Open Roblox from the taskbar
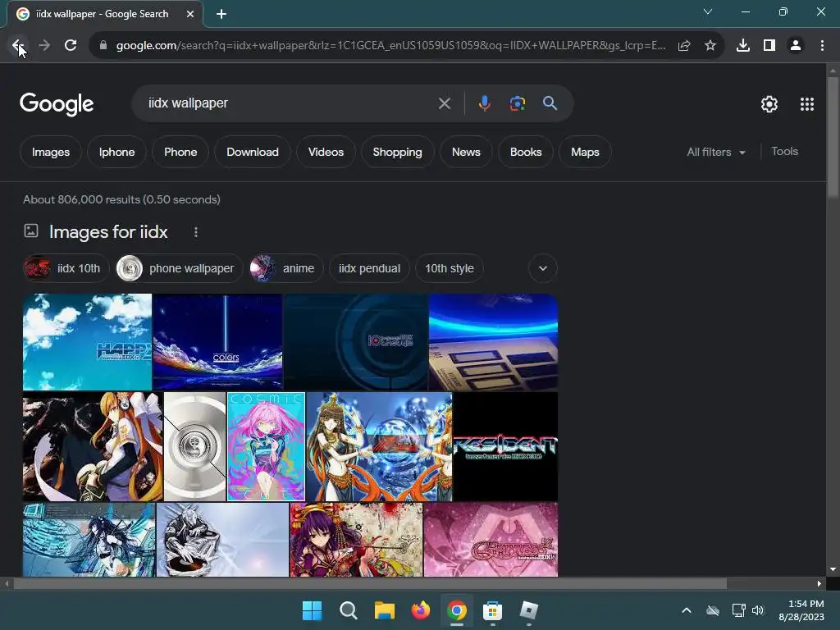 click(x=529, y=610)
